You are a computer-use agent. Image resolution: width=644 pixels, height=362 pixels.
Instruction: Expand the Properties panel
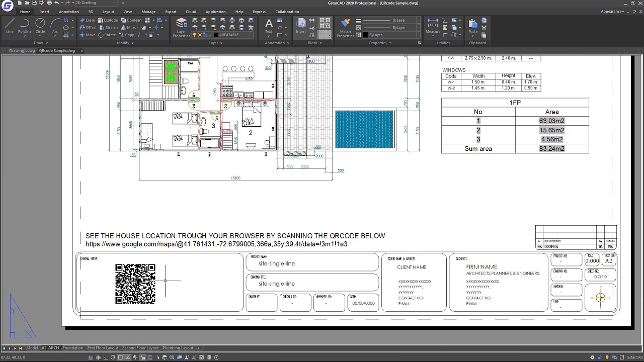click(x=380, y=43)
